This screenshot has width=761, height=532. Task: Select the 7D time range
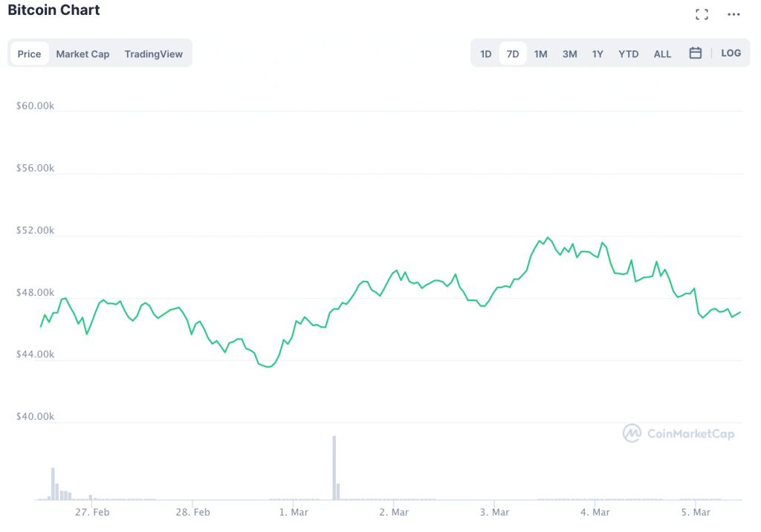513,53
